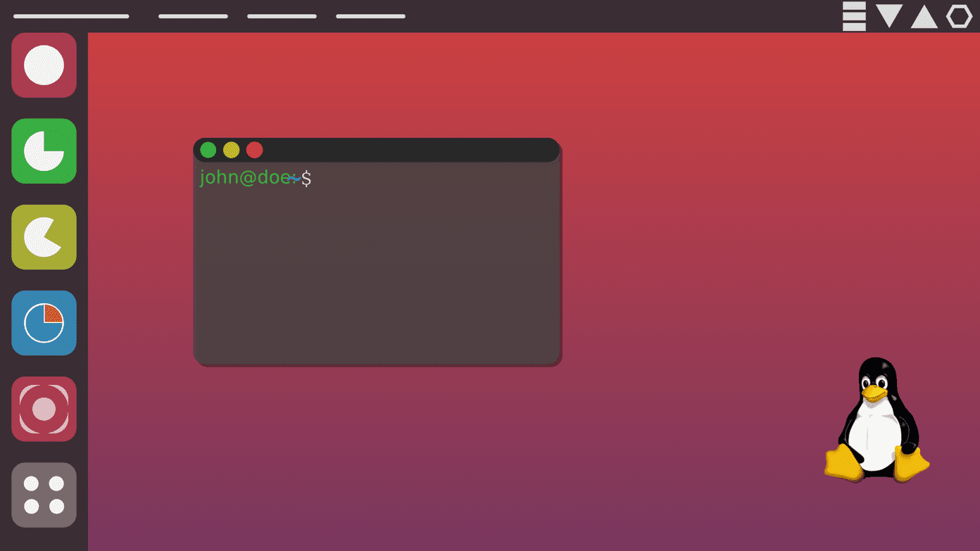Launch the blue pie chart dock app
980x551 pixels.
tap(44, 323)
